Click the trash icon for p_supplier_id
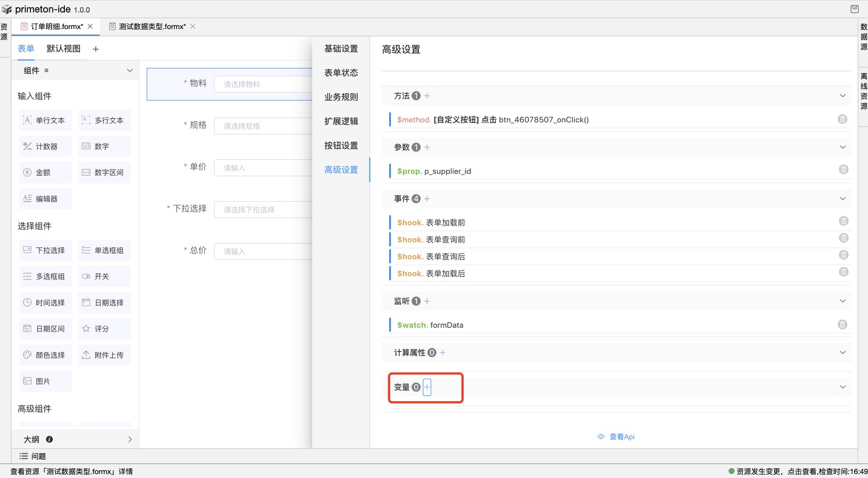 click(x=843, y=170)
